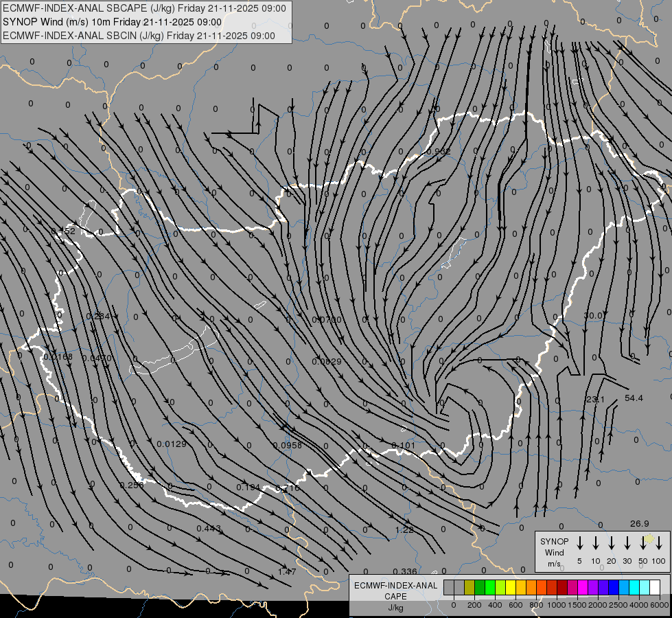Click the map value 0.452

tap(63, 231)
